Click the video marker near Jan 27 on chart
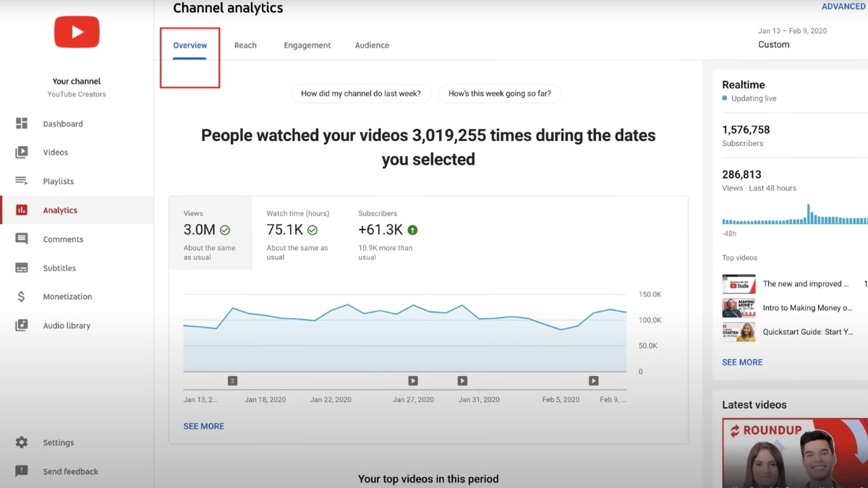This screenshot has height=488, width=868. (x=412, y=380)
